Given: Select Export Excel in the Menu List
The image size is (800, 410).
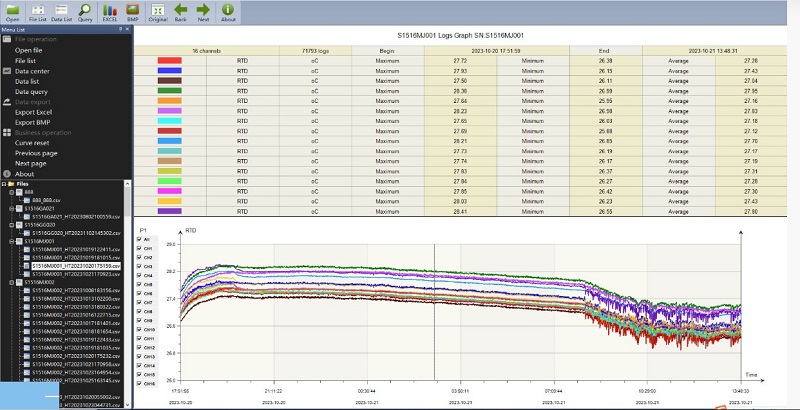Looking at the screenshot, I should pos(33,112).
